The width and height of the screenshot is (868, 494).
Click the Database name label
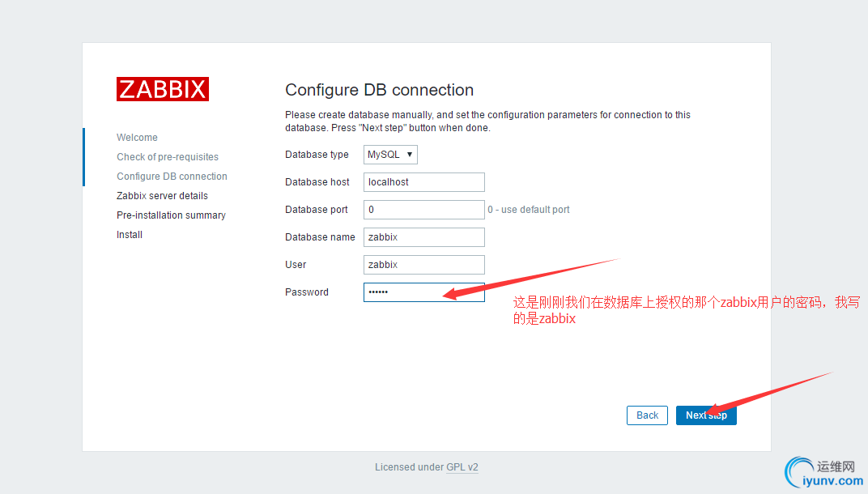[320, 237]
